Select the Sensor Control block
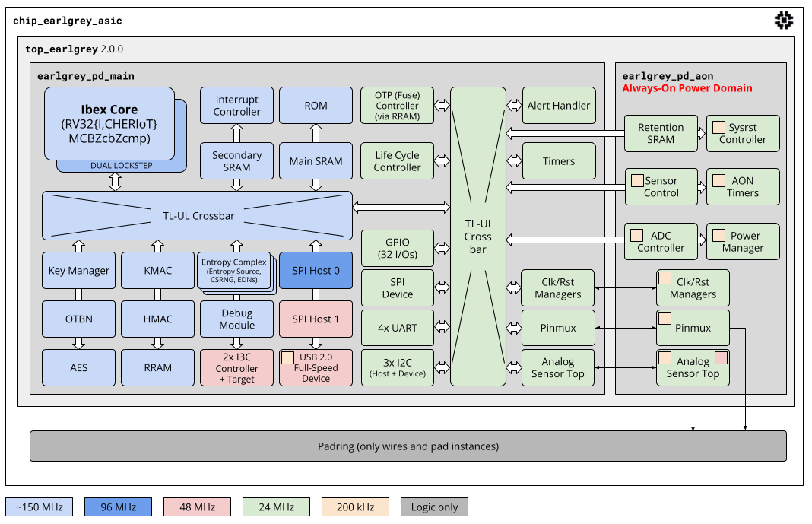Image resolution: width=812 pixels, height=524 pixels. pos(661,186)
